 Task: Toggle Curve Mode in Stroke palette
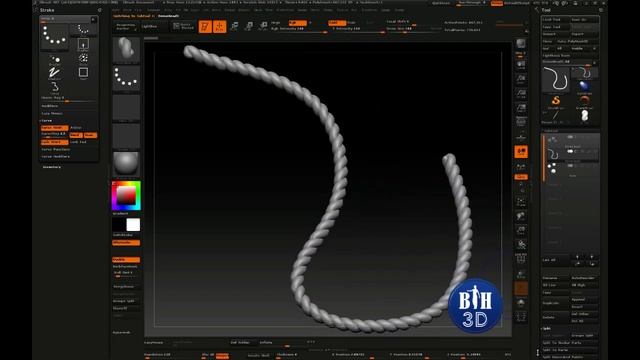[x=54, y=128]
